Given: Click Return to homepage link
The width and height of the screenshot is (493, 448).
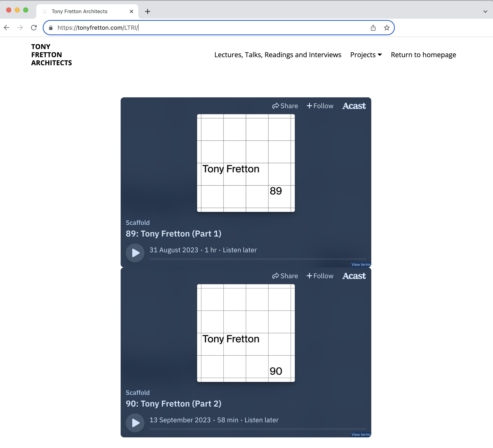Looking at the screenshot, I should (423, 55).
